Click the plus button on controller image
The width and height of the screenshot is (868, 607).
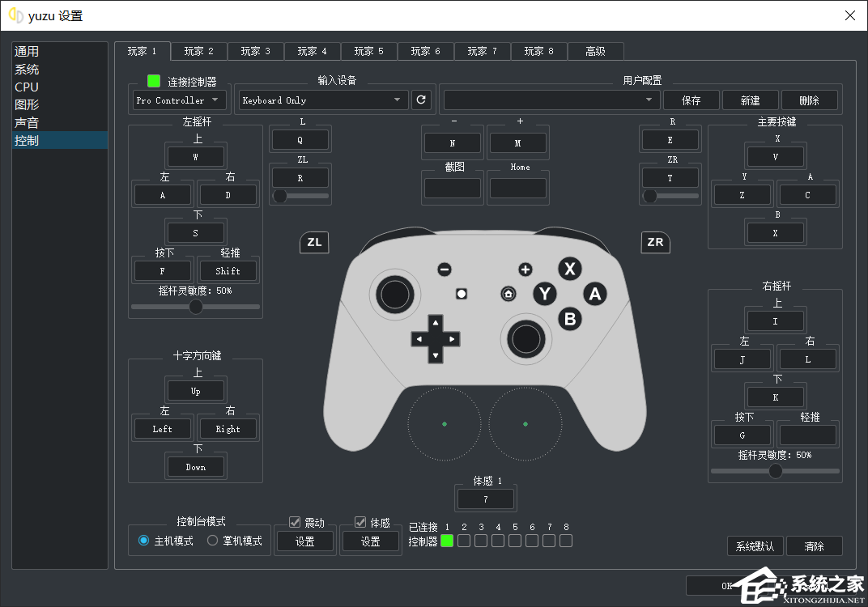click(525, 270)
